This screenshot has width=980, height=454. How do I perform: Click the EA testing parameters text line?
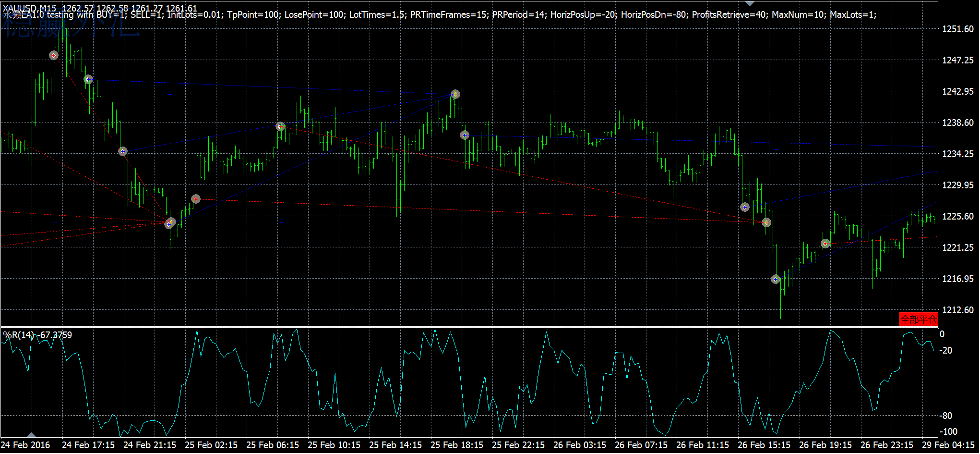440,15
